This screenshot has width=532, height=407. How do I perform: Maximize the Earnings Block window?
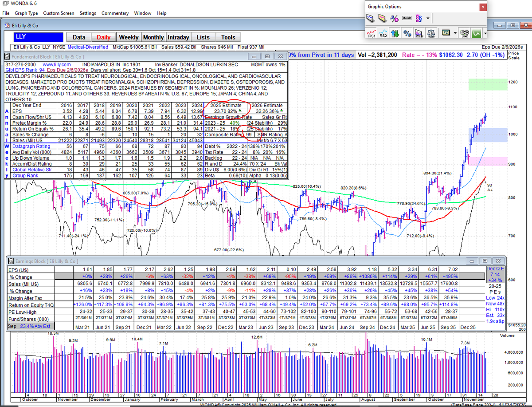click(x=485, y=261)
